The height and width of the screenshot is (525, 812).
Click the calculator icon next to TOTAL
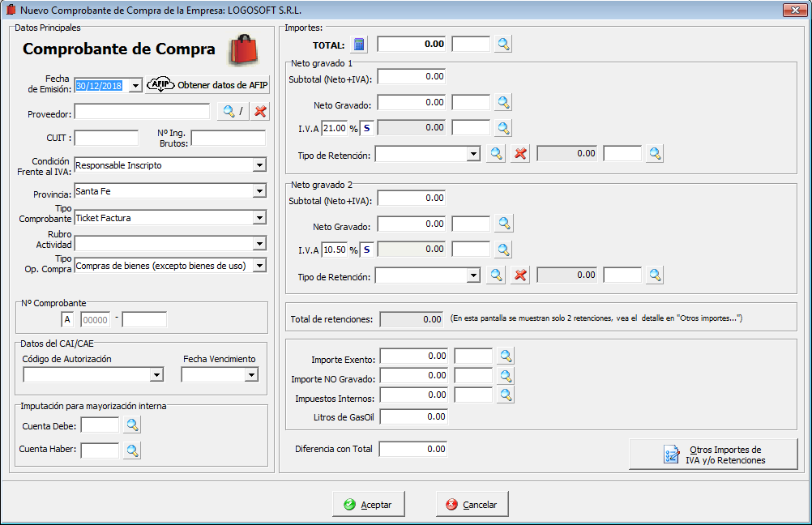pos(361,45)
